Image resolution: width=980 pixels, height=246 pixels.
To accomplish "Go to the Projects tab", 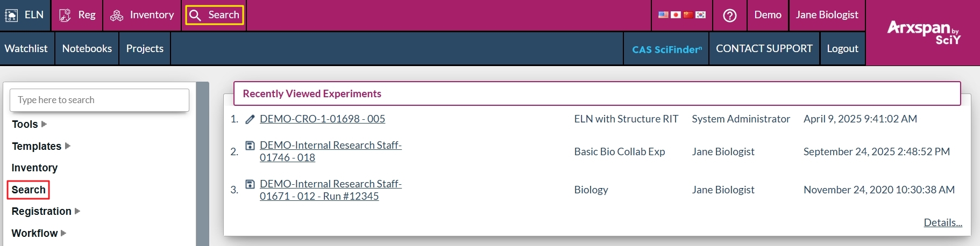I will click(145, 48).
